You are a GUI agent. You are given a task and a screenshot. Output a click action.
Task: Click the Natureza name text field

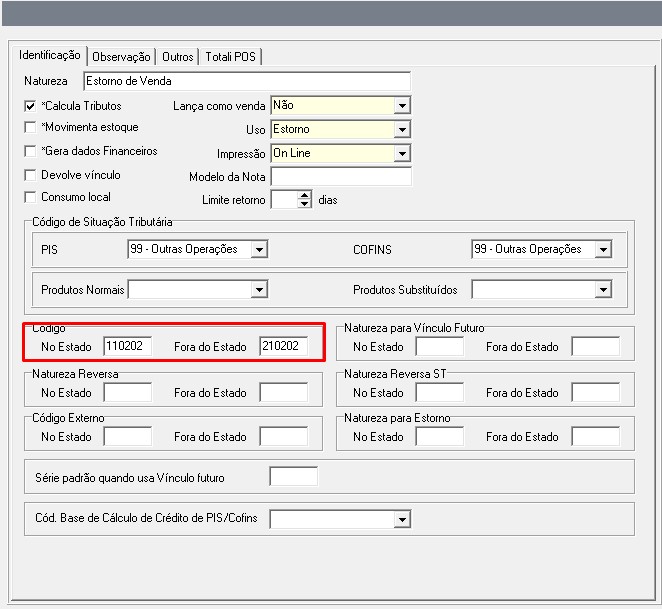(246, 81)
